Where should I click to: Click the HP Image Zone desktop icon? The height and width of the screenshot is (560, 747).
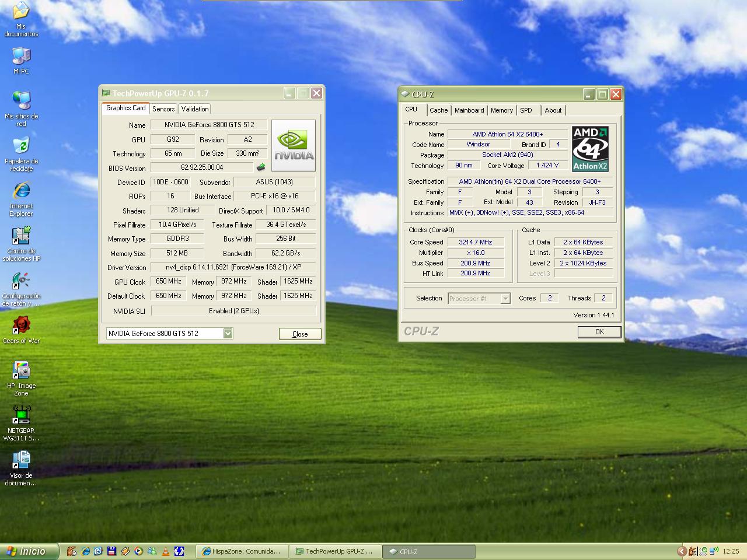point(21,370)
